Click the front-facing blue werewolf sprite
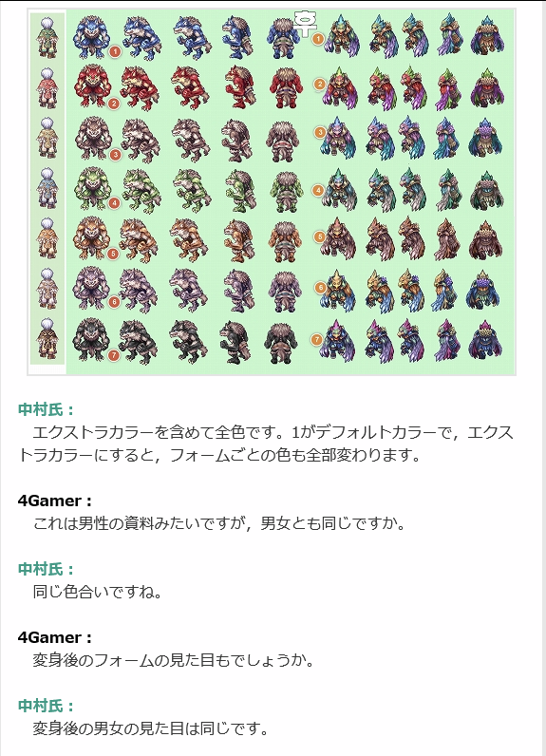Viewport: 546px width, 756px height. pyautogui.click(x=90, y=37)
